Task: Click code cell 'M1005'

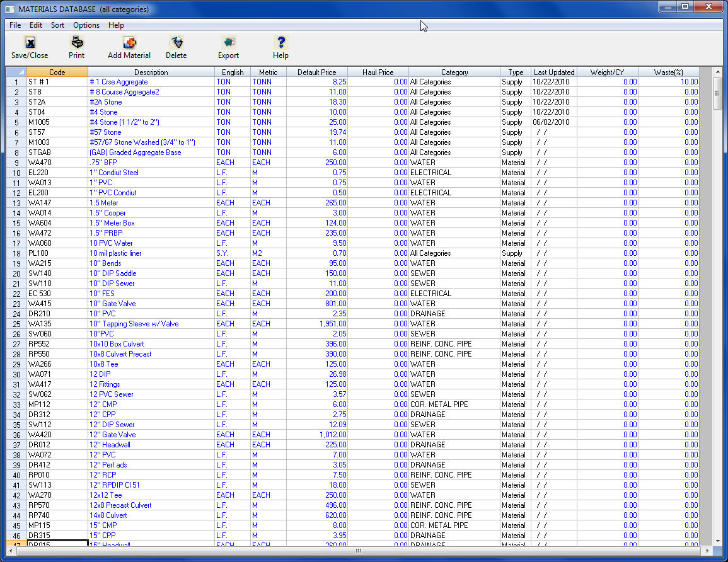Action: [57, 122]
